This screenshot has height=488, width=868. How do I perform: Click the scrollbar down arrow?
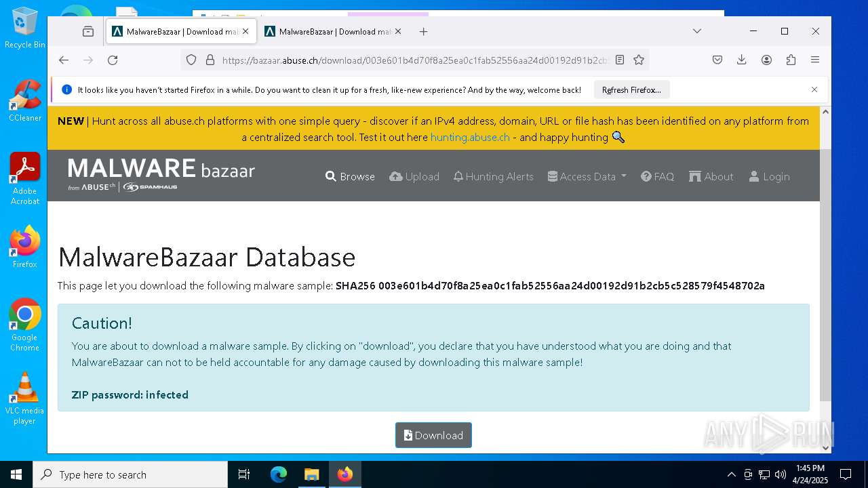click(x=825, y=447)
